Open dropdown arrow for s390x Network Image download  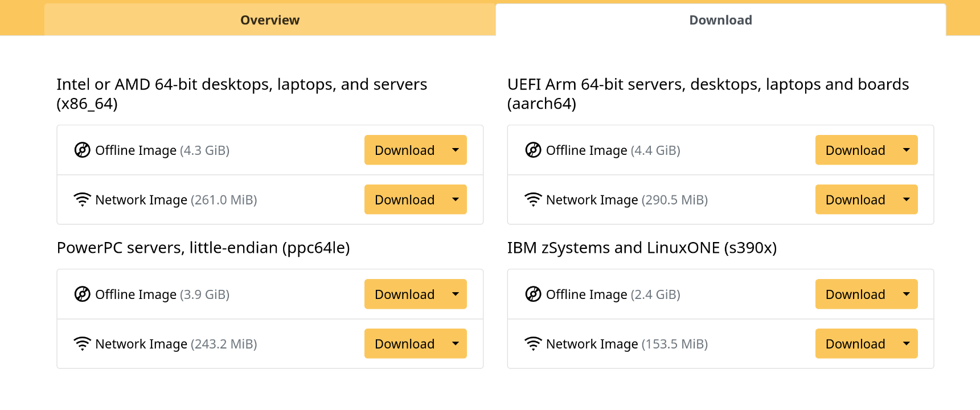tap(907, 343)
